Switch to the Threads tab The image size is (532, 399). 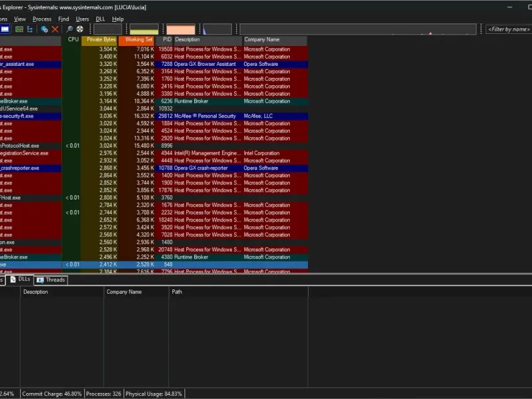51,280
